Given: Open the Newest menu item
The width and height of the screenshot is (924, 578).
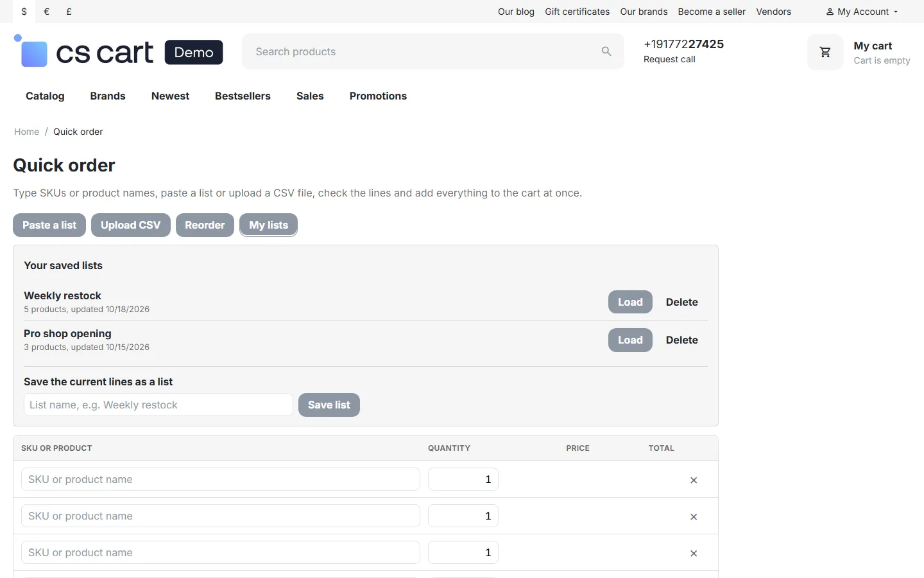Looking at the screenshot, I should click(170, 96).
